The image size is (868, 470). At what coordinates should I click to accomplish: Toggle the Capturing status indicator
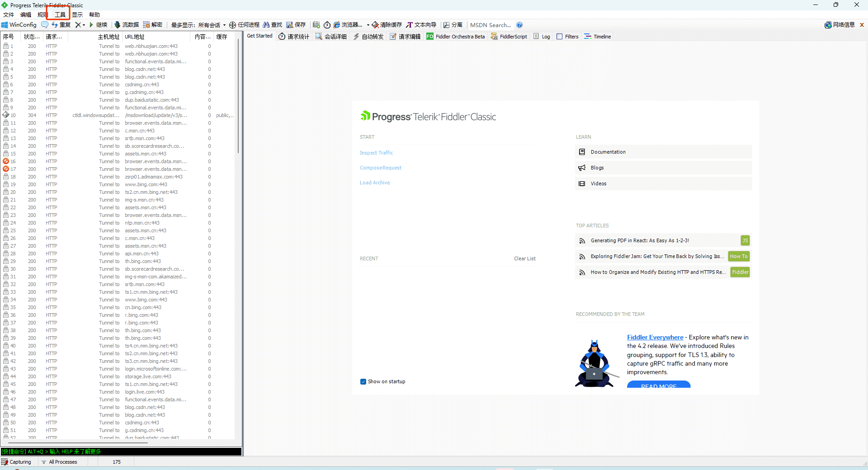click(x=17, y=462)
